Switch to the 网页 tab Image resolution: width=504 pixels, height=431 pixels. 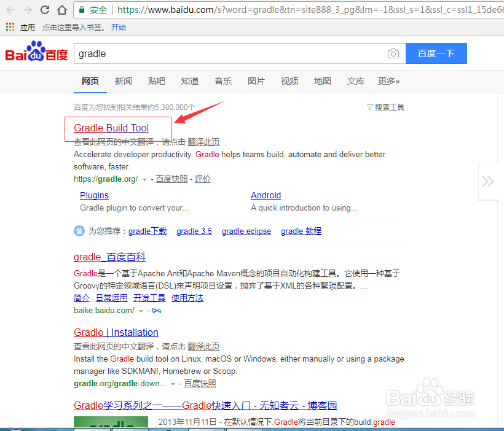pyautogui.click(x=90, y=81)
